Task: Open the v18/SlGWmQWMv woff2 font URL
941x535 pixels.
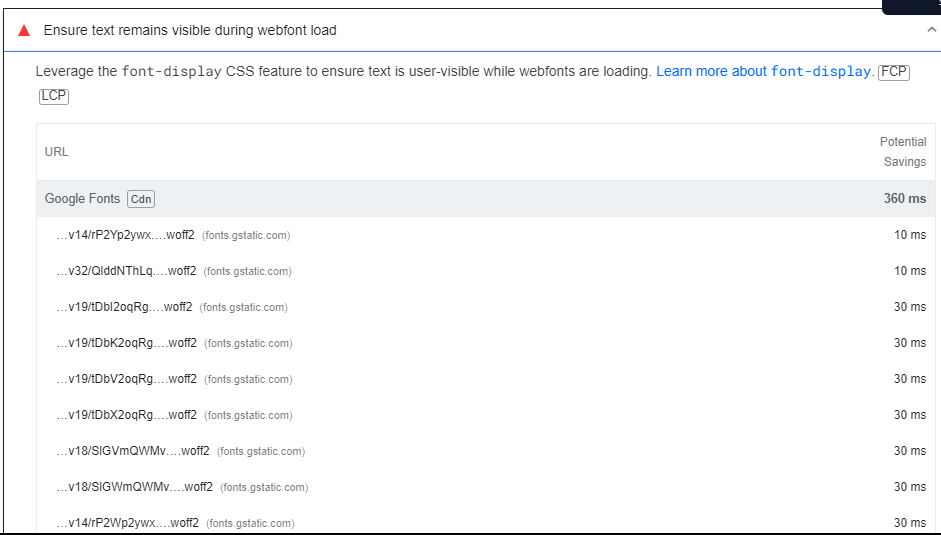Action: click(134, 487)
